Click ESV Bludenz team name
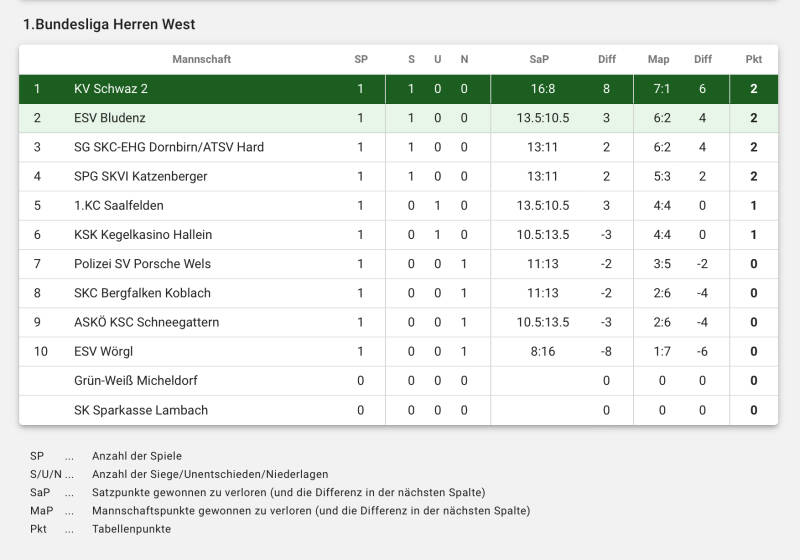The height and width of the screenshot is (560, 800). (x=110, y=118)
